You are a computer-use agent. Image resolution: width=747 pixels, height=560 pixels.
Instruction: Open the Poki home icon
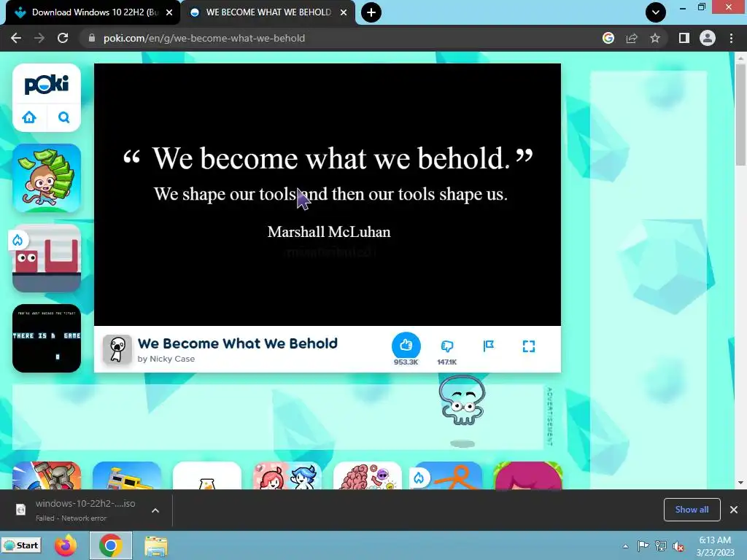point(29,117)
